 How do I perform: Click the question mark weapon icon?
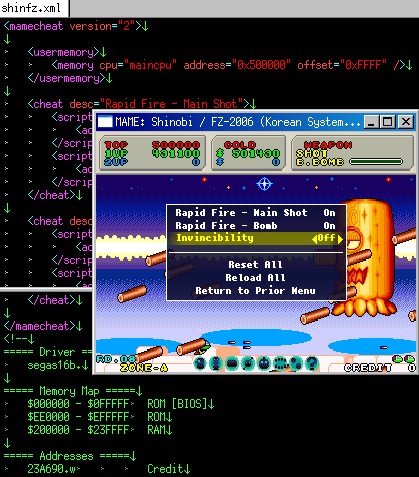coord(312,363)
